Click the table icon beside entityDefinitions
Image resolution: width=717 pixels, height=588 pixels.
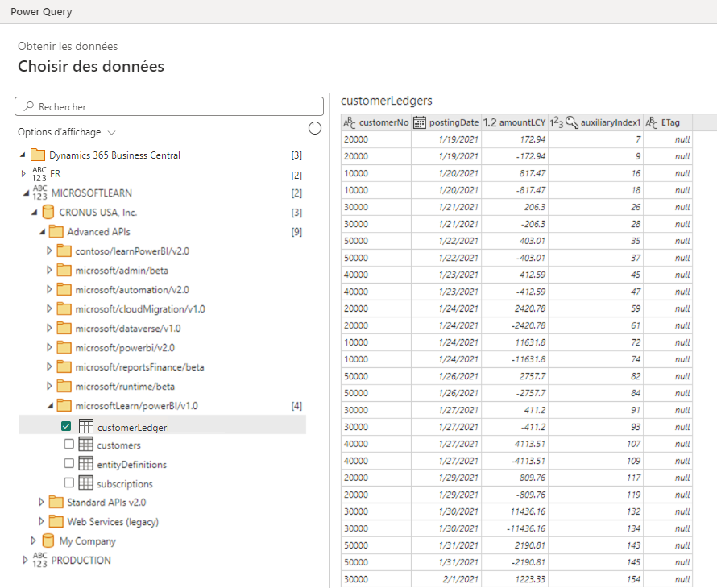(85, 463)
